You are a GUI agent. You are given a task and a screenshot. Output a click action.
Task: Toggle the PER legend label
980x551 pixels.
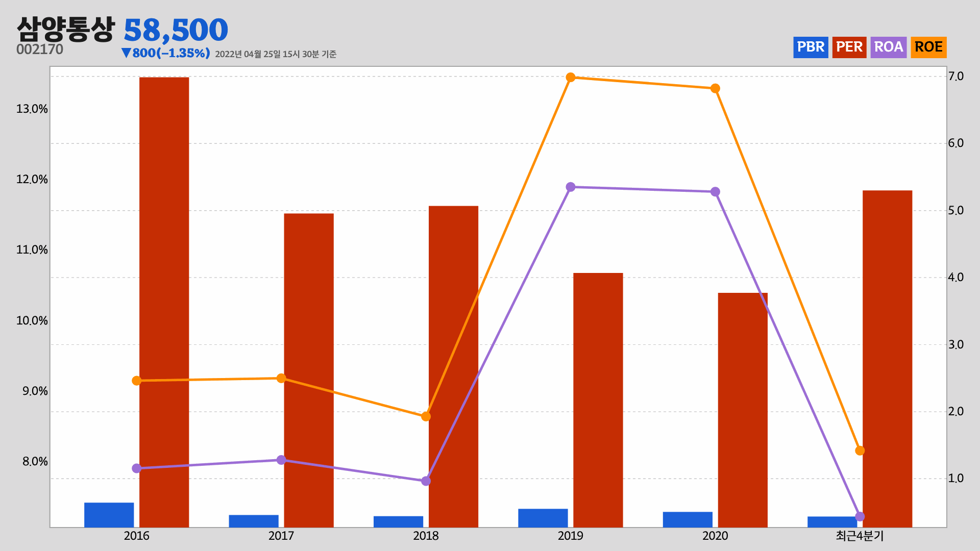click(x=849, y=47)
